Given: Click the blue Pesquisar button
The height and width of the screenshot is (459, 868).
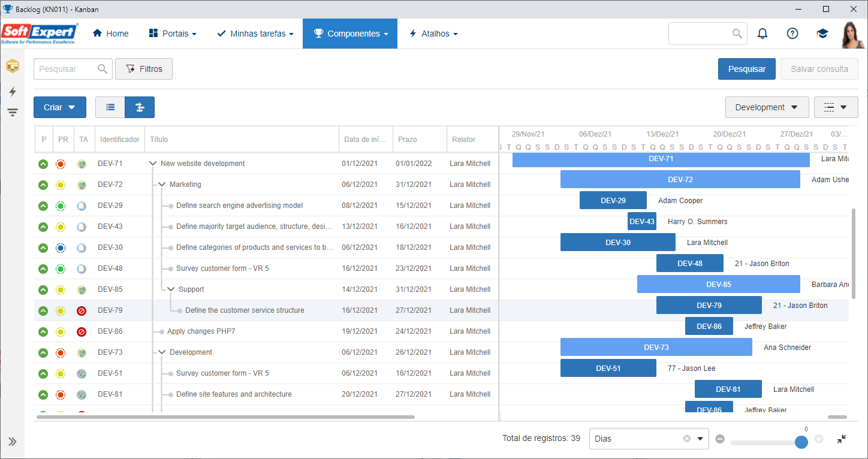Looking at the screenshot, I should click(x=747, y=69).
